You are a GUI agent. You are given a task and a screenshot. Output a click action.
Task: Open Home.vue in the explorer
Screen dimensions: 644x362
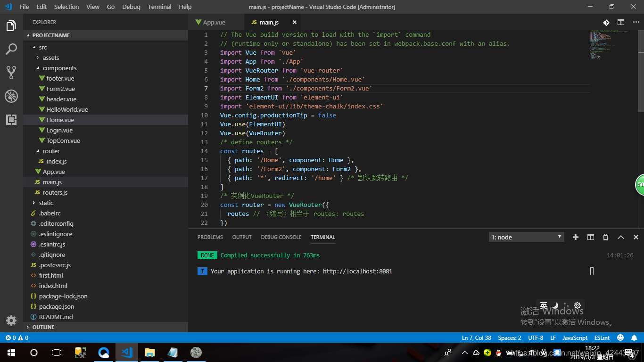click(106, 120)
